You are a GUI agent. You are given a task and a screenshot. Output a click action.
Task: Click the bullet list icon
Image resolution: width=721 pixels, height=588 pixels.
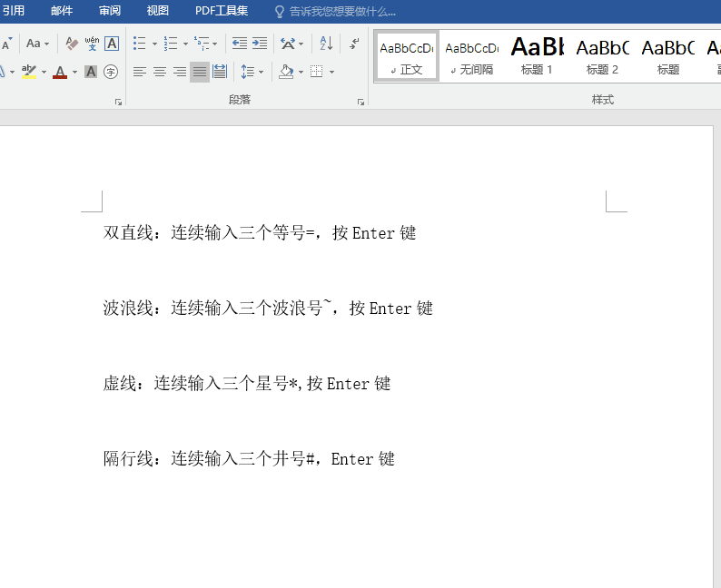(139, 44)
